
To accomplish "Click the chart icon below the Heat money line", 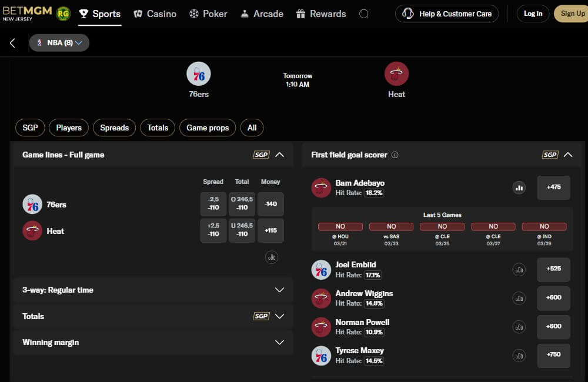I will 271,257.
